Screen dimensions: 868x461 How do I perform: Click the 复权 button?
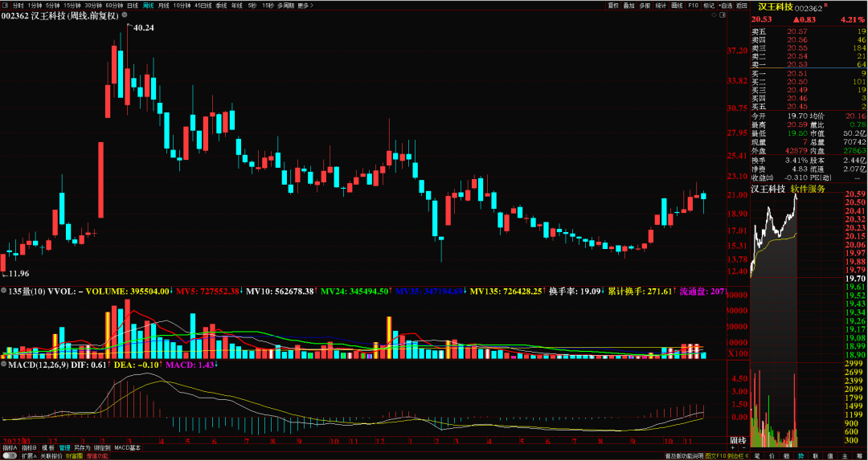point(613,6)
